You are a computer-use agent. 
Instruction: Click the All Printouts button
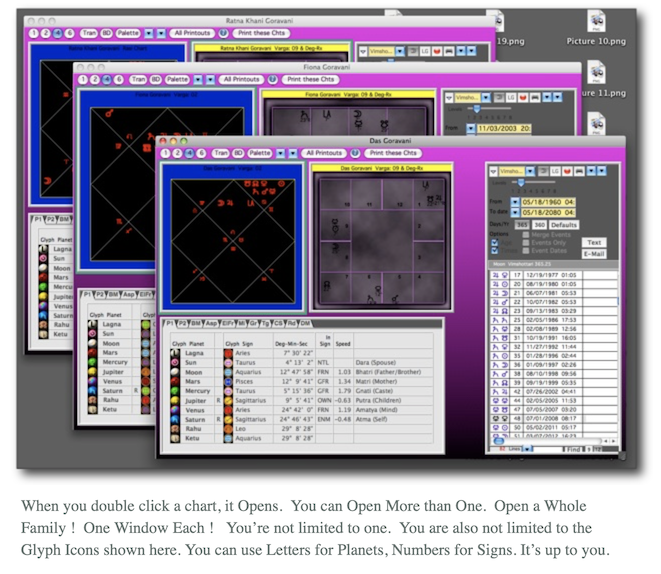(x=323, y=153)
